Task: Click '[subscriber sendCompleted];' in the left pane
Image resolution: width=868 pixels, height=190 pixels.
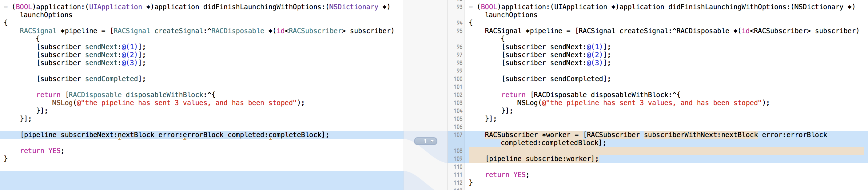Action: pos(91,79)
